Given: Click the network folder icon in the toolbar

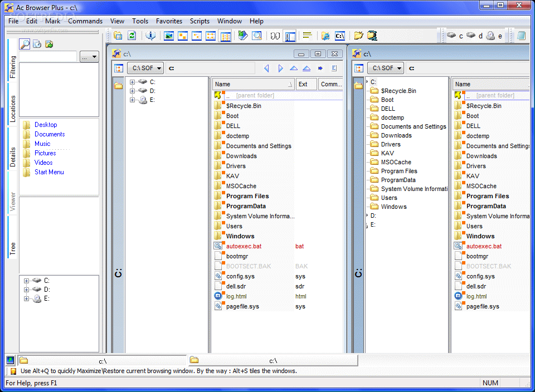Looking at the screenshot, I should click(372, 36).
